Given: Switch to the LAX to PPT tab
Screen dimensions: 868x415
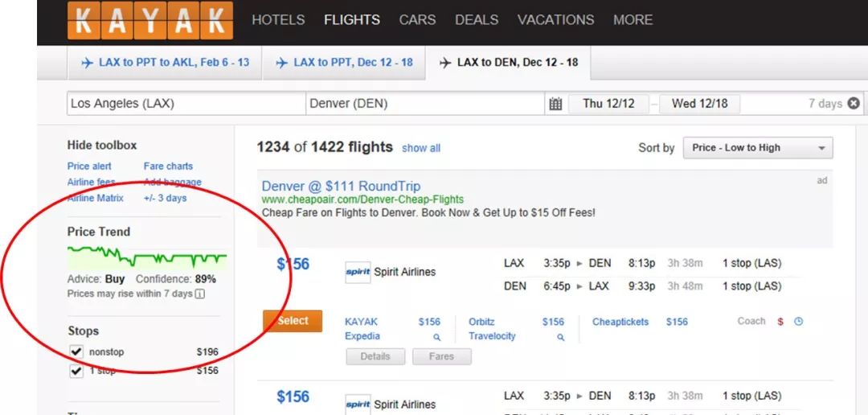Looking at the screenshot, I should 344,63.
